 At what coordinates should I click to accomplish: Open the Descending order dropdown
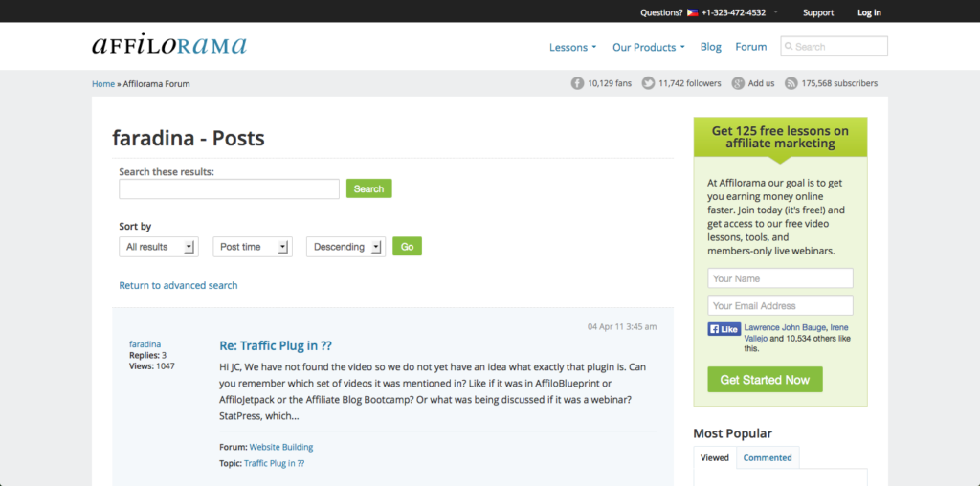coord(345,247)
